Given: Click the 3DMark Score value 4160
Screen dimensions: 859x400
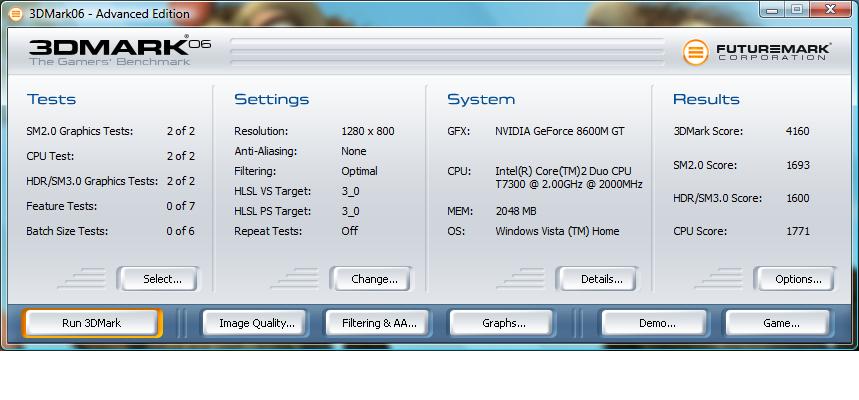Looking at the screenshot, I should click(797, 132).
